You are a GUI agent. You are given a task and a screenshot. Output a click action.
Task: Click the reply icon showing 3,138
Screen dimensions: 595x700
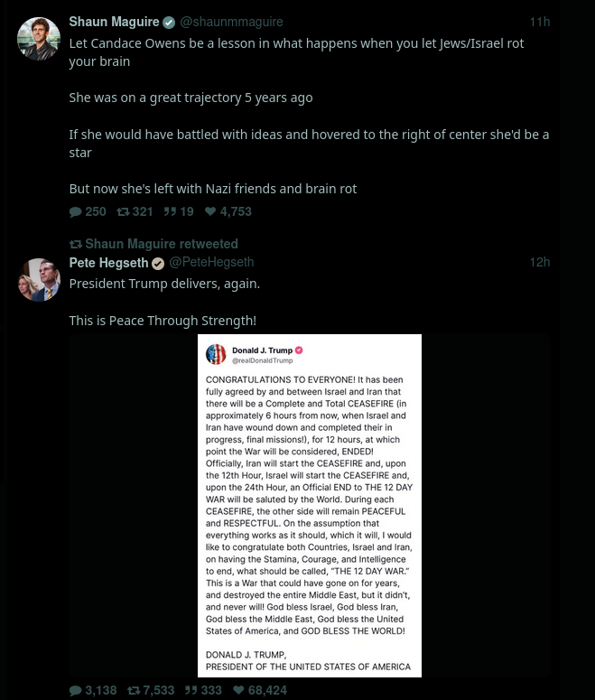[x=76, y=691]
